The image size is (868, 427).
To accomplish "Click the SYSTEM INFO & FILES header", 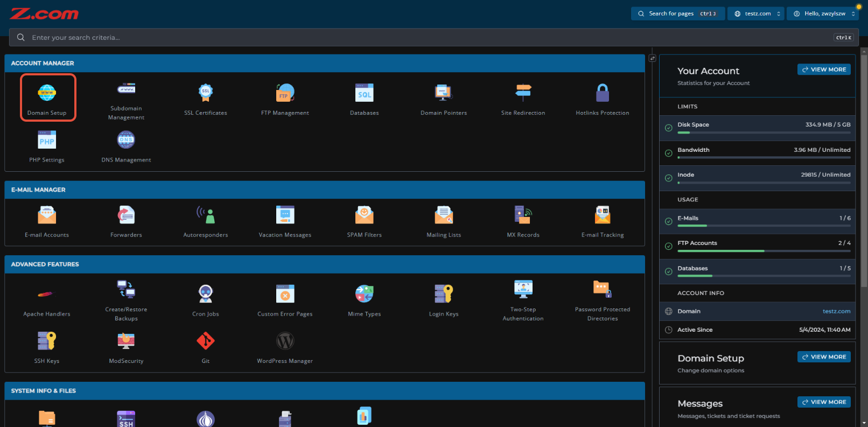I will (325, 391).
